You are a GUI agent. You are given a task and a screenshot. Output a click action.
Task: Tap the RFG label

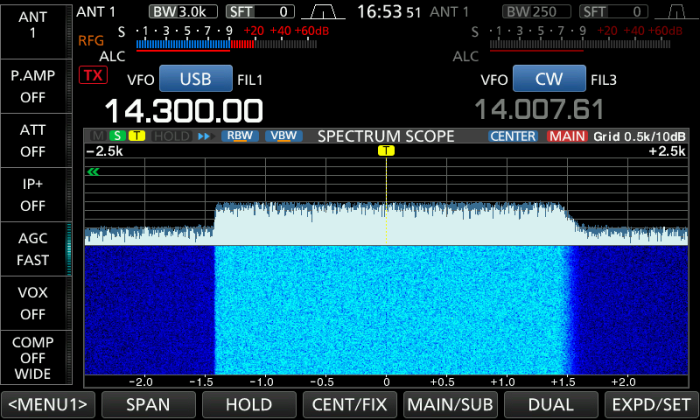point(91,41)
